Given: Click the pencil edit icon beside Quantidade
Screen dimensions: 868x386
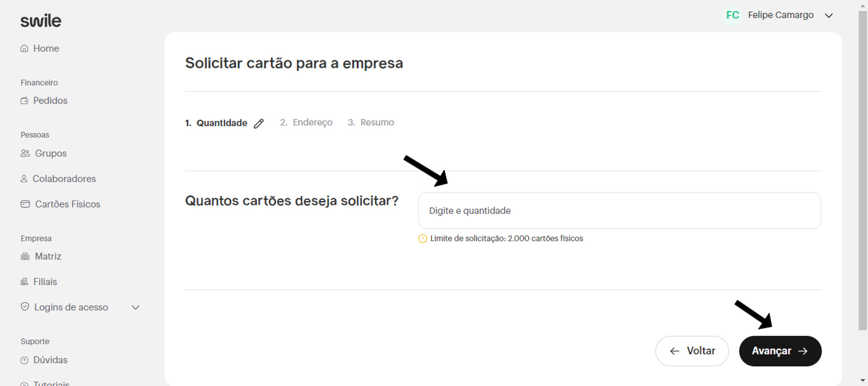Looking at the screenshot, I should (259, 124).
